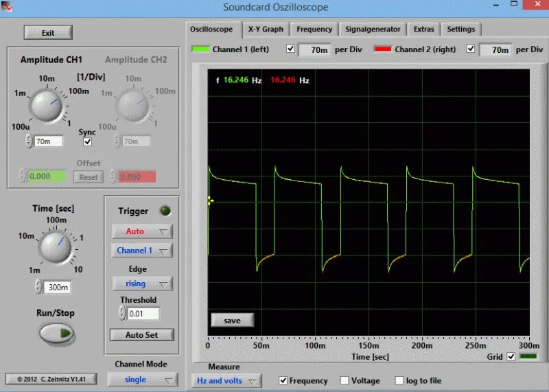Click Channel 2 70m per Div field

[495, 49]
